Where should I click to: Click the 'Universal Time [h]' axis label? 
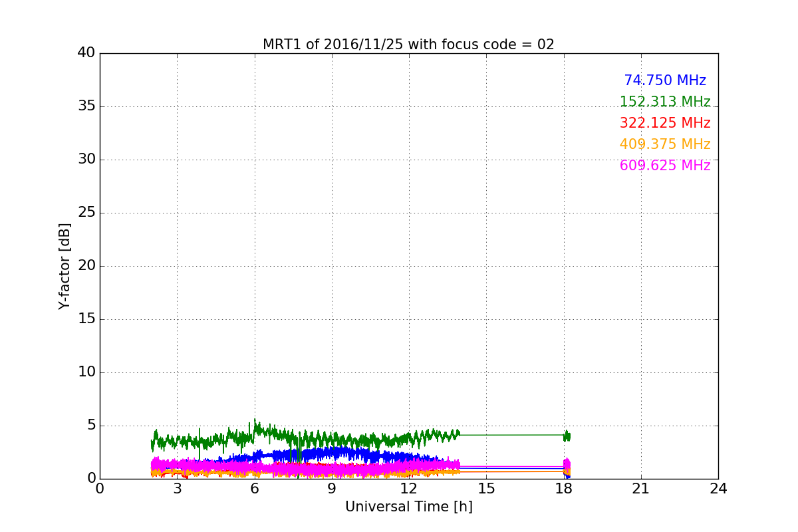(408, 507)
